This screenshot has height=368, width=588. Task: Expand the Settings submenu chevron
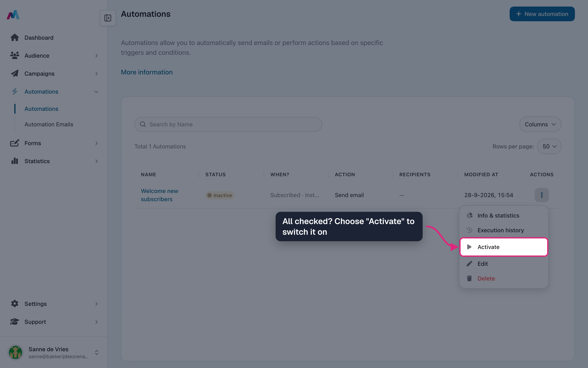[x=96, y=304]
